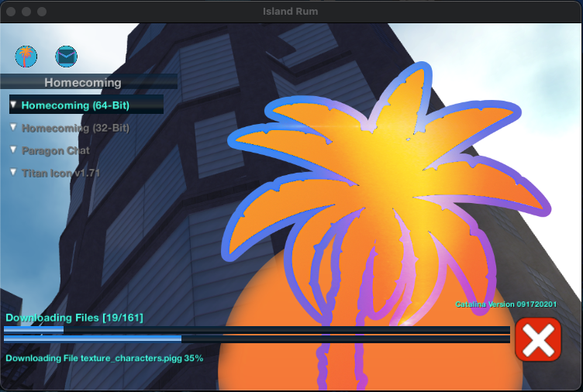Select Homecoming (32-Bit) entry
583x392 pixels.
pos(75,128)
